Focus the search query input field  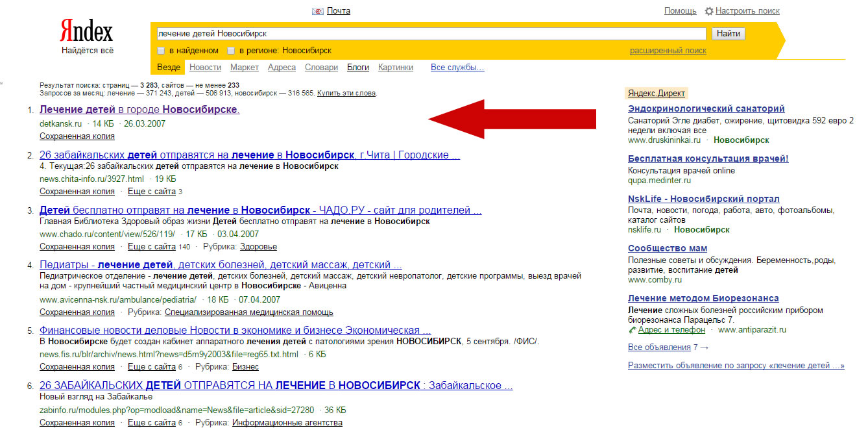[x=431, y=34]
